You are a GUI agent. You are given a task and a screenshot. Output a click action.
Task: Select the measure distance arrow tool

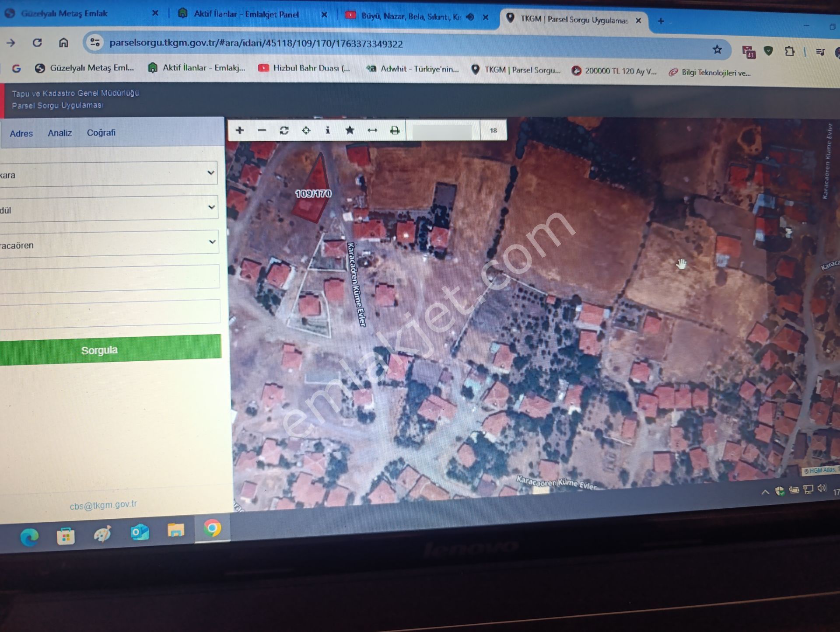coord(372,130)
